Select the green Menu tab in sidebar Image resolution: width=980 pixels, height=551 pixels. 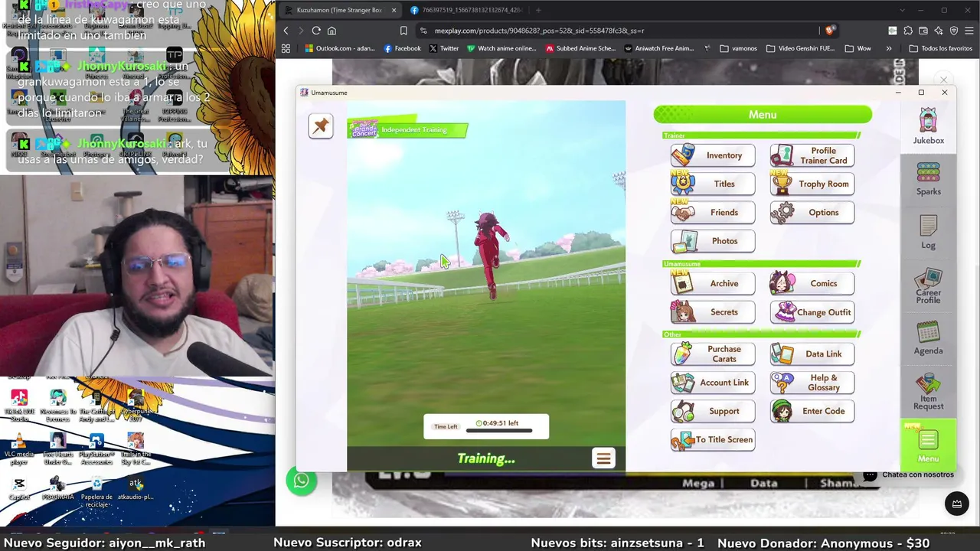point(928,445)
